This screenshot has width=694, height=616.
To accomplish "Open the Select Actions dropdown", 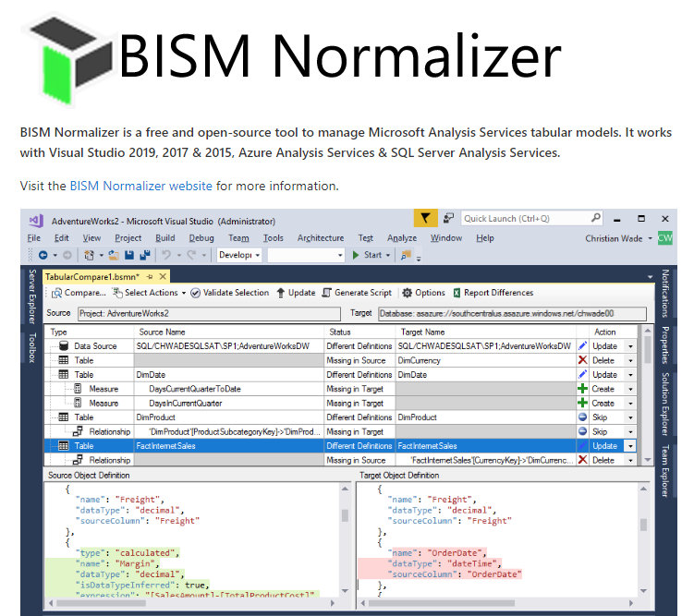I will click(x=149, y=293).
